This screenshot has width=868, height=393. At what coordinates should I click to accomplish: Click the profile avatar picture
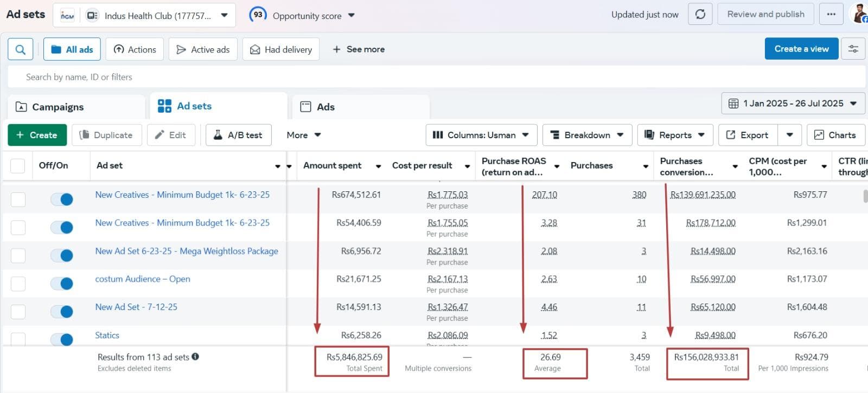tap(860, 14)
